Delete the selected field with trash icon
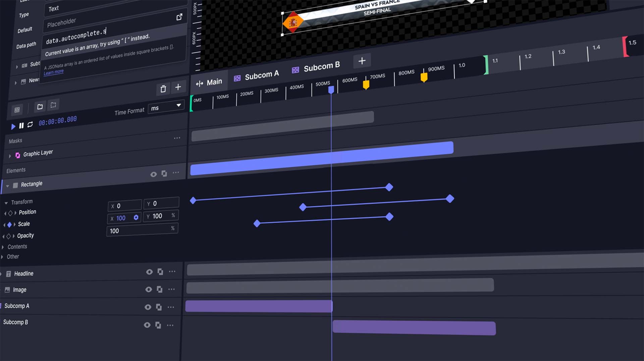 point(163,89)
